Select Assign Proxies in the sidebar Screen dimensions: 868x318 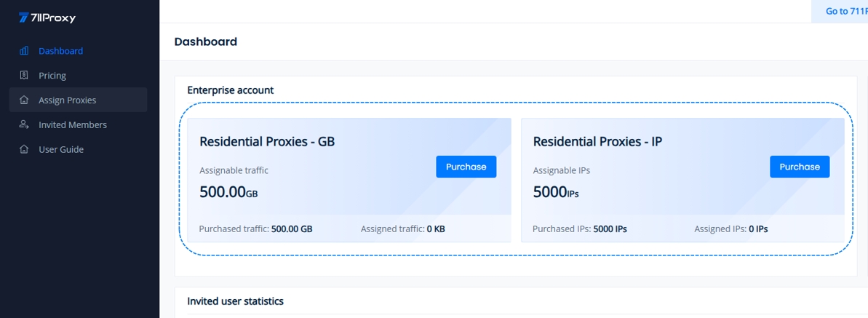click(x=67, y=100)
